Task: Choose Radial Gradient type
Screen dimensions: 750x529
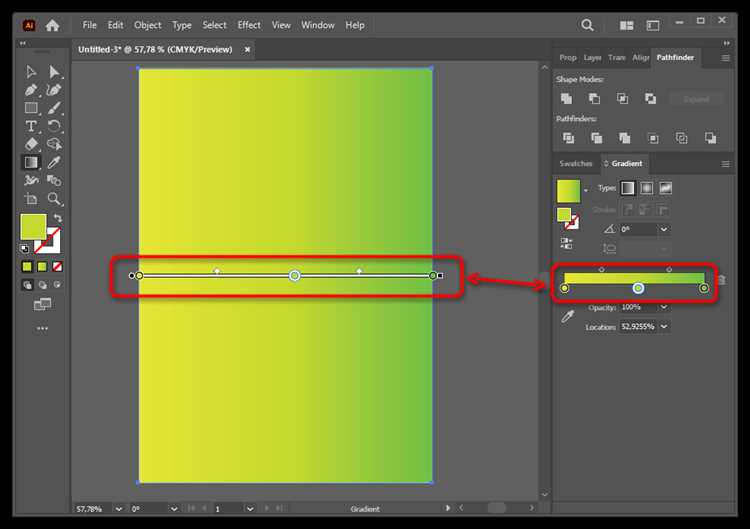Action: pos(646,188)
